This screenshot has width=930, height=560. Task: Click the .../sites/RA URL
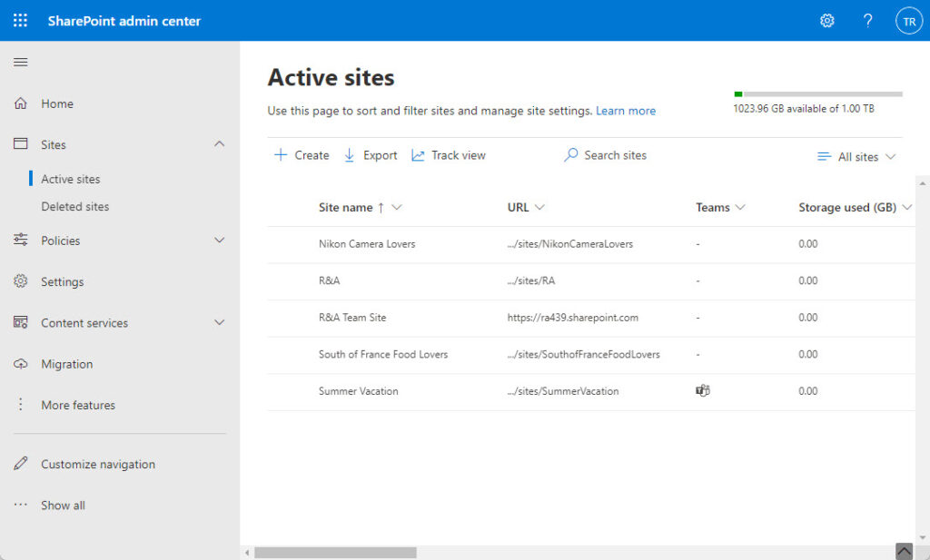[x=531, y=280]
